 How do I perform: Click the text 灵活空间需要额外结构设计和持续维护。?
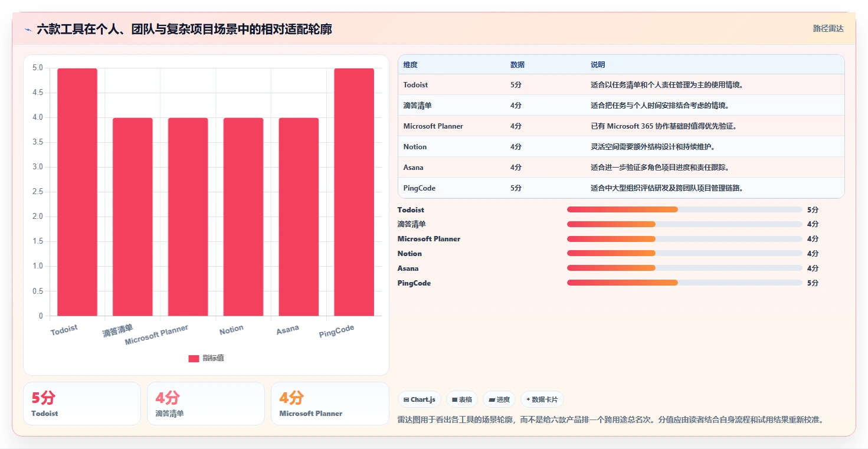(653, 147)
